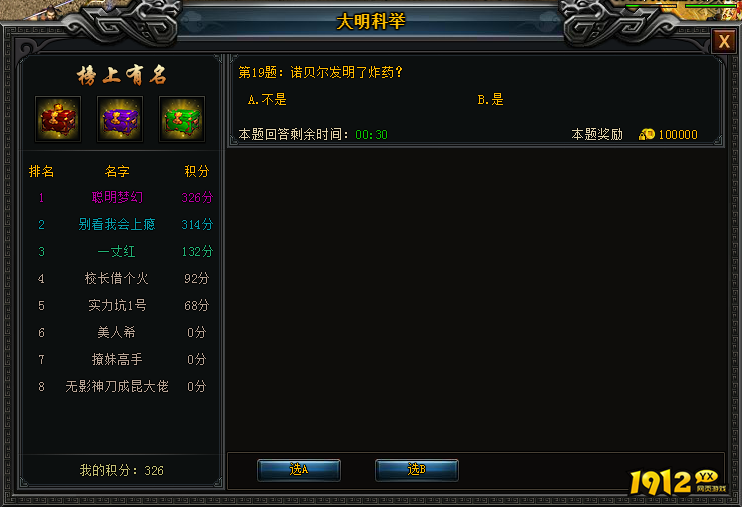The height and width of the screenshot is (507, 742).
Task: Select third-ranked player 一丈红
Action: coord(117,251)
